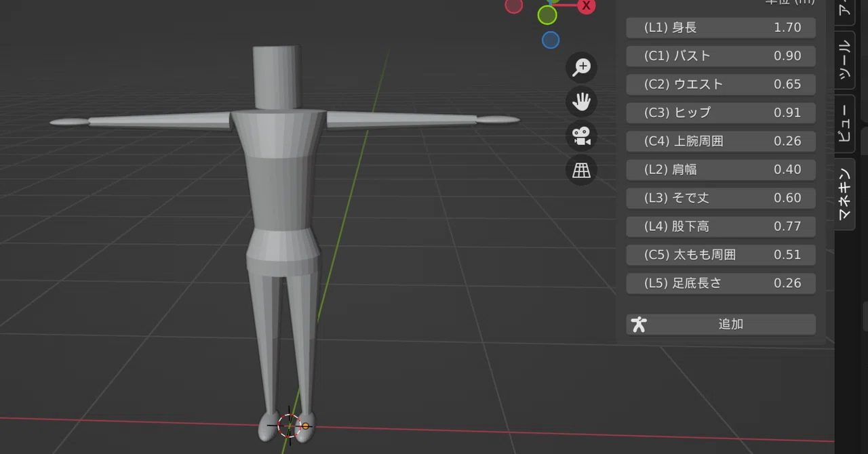Click the (C2) ウエスト value field
This screenshot has width=868, height=454.
(x=721, y=84)
